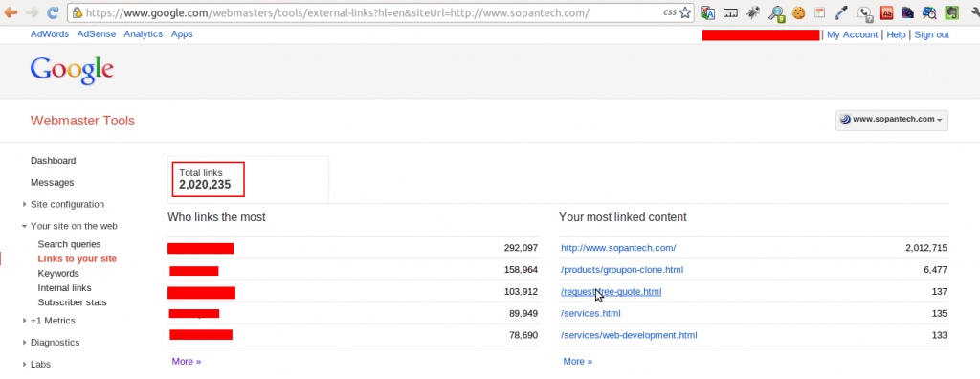The height and width of the screenshot is (379, 980).
Task: Open the www.sopantech.com site dropdown
Action: [x=892, y=120]
